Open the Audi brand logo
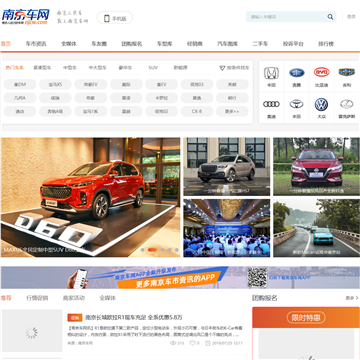Image resolution: width=360 pixels, height=360 pixels. point(271,104)
